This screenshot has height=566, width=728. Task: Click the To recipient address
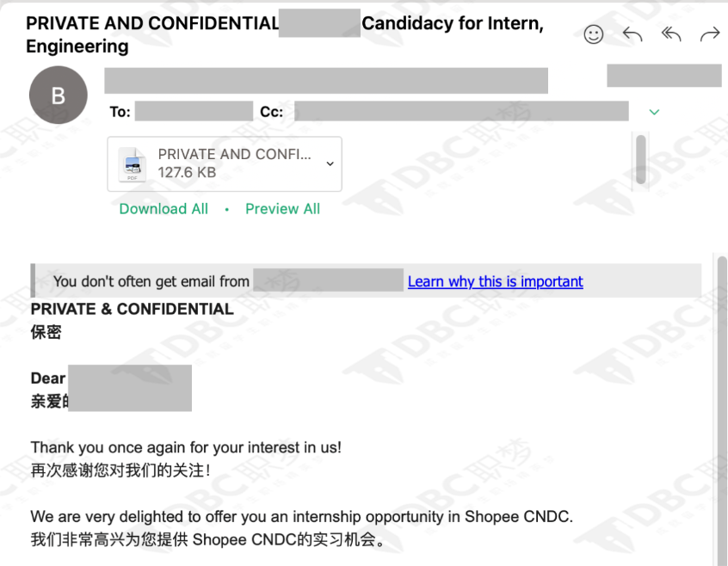pos(194,111)
